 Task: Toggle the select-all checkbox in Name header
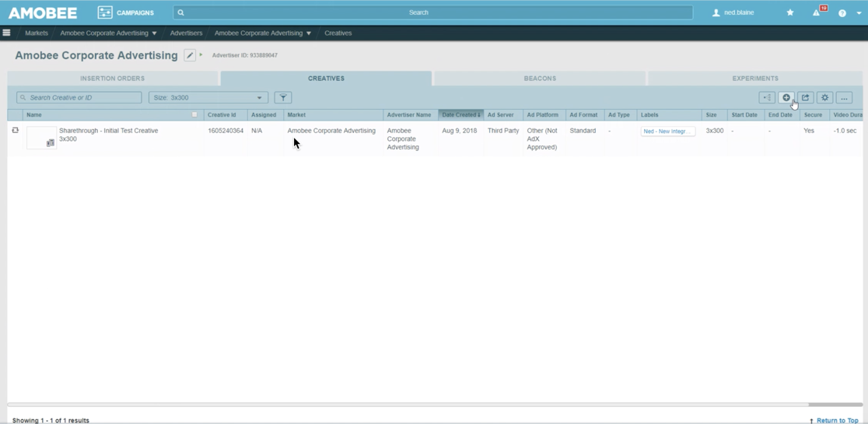click(194, 114)
